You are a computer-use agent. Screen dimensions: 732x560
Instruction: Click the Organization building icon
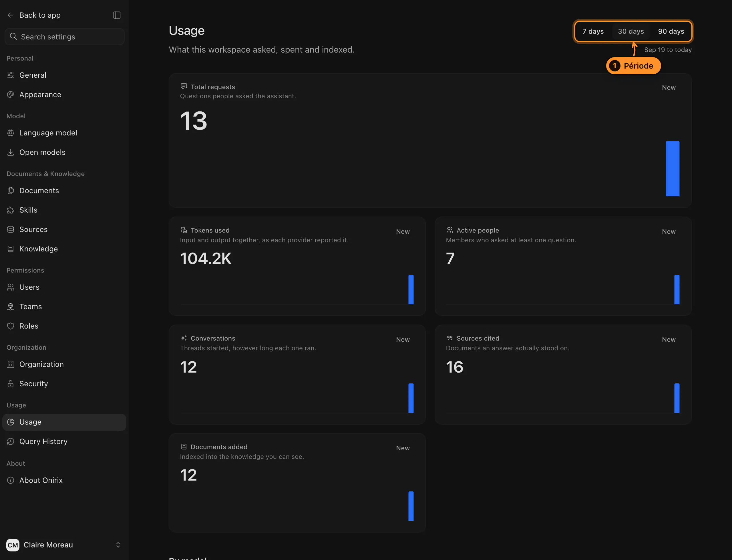(x=11, y=364)
